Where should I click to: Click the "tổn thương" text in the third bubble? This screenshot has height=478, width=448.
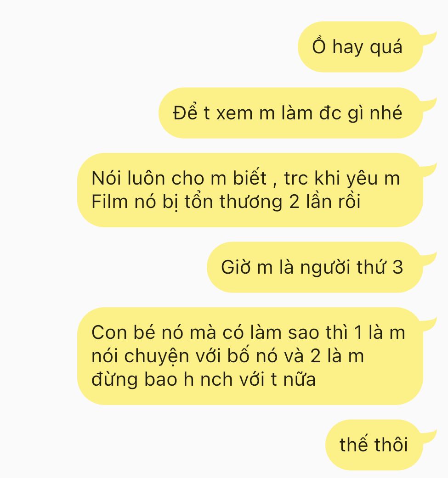tap(233, 202)
